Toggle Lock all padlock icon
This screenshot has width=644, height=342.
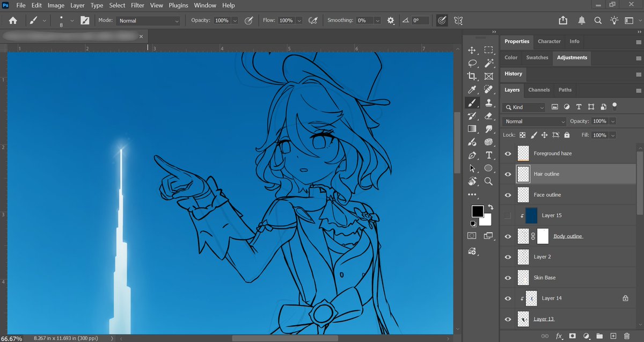tap(567, 135)
